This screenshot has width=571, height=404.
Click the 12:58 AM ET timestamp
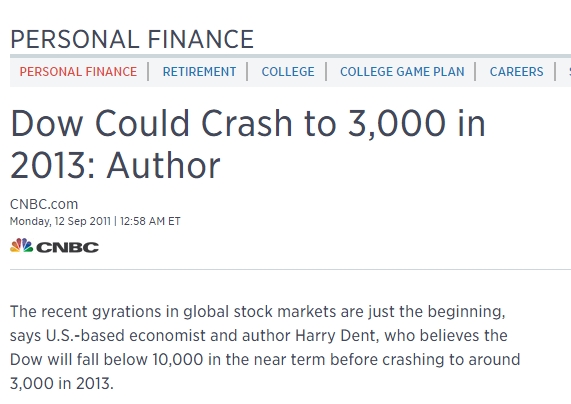pyautogui.click(x=150, y=221)
